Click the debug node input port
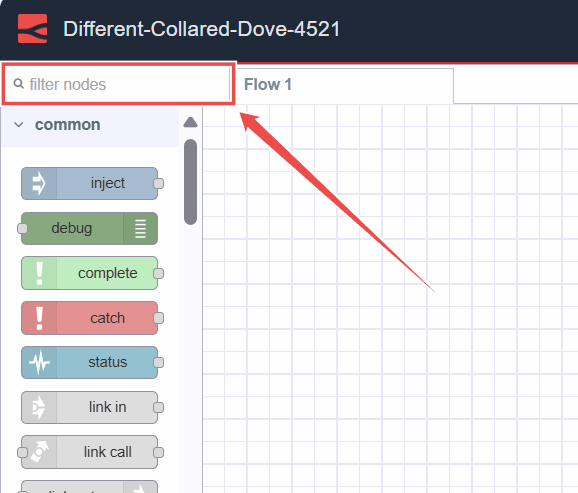 22,228
